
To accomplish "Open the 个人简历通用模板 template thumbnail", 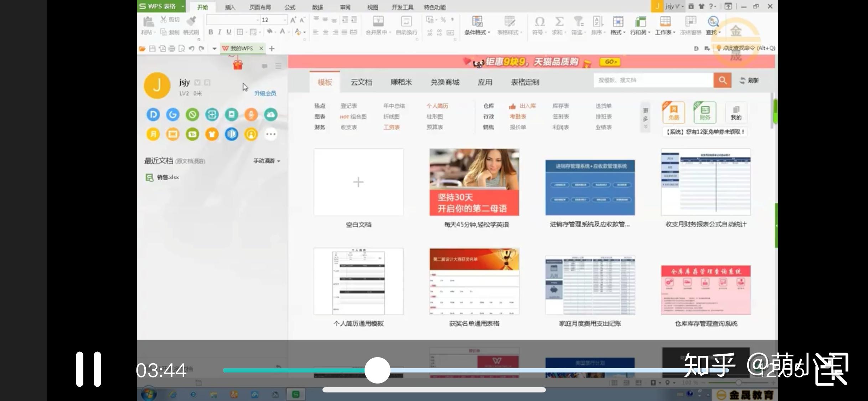I will click(x=358, y=281).
